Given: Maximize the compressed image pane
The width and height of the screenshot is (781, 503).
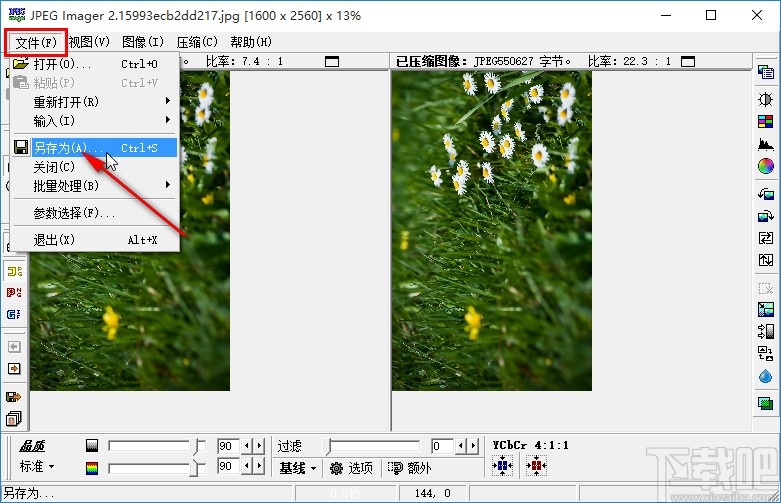Looking at the screenshot, I should click(x=688, y=62).
